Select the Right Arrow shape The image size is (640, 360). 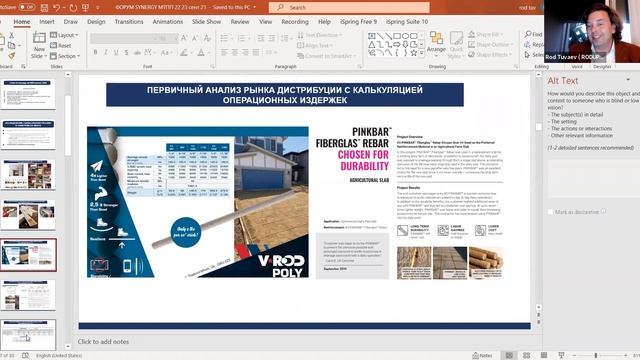pyautogui.click(x=397, y=44)
